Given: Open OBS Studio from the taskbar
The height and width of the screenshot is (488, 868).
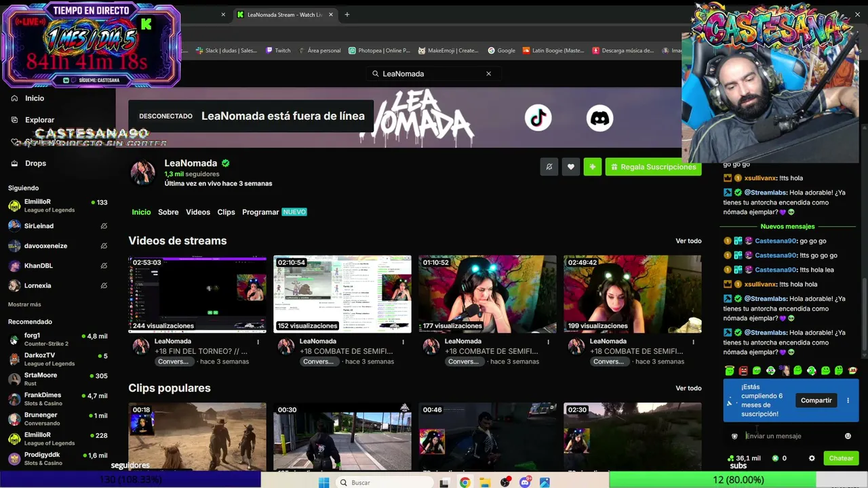Looking at the screenshot, I should click(x=505, y=483).
